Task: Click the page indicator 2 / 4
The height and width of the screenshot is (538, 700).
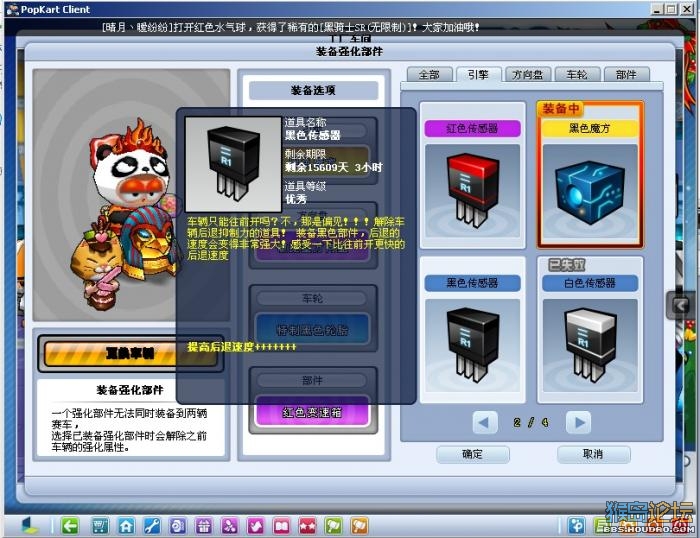Action: point(531,422)
